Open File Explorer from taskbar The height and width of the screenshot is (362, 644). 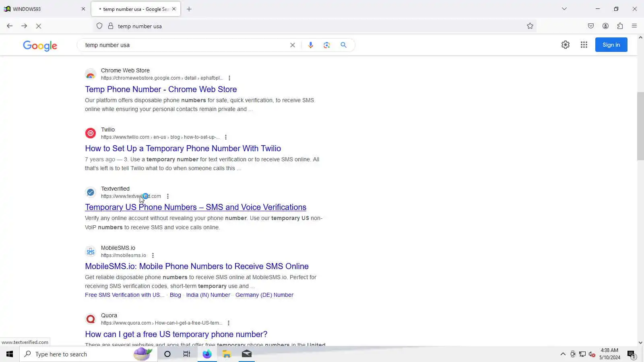coord(227,354)
